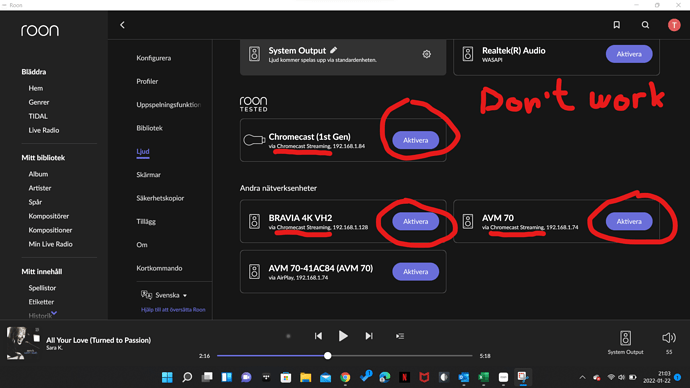Image resolution: width=690 pixels, height=388 pixels.
Task: Open Album in Mitt bibliotek
Action: coord(38,174)
